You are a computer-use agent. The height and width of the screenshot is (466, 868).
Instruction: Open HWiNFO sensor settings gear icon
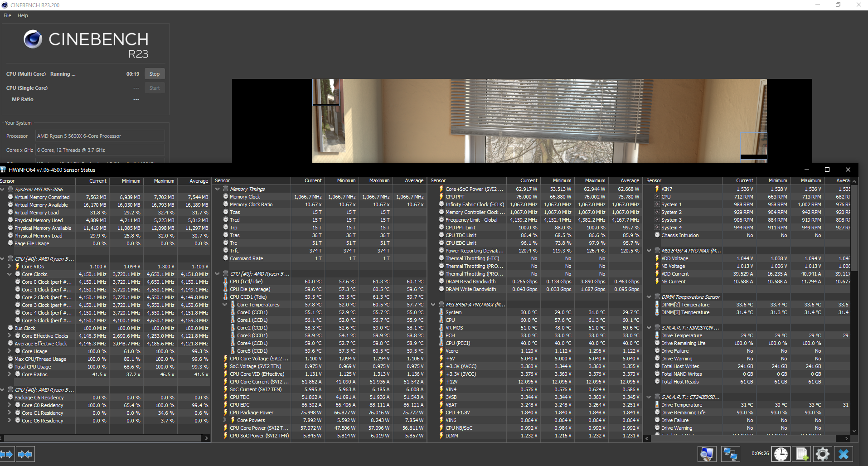point(823,454)
